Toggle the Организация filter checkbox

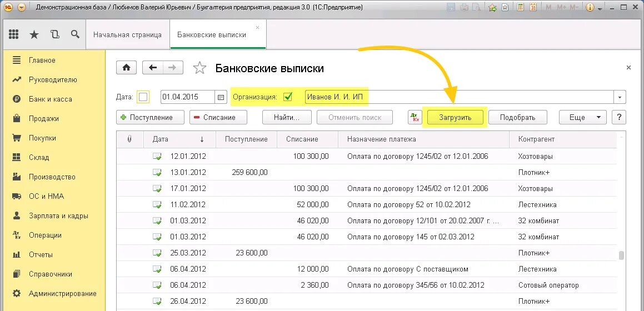point(288,97)
